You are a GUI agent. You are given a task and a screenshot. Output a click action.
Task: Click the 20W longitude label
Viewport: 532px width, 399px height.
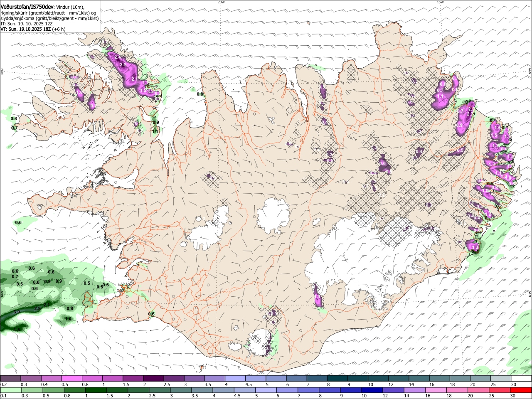pyautogui.click(x=221, y=2)
